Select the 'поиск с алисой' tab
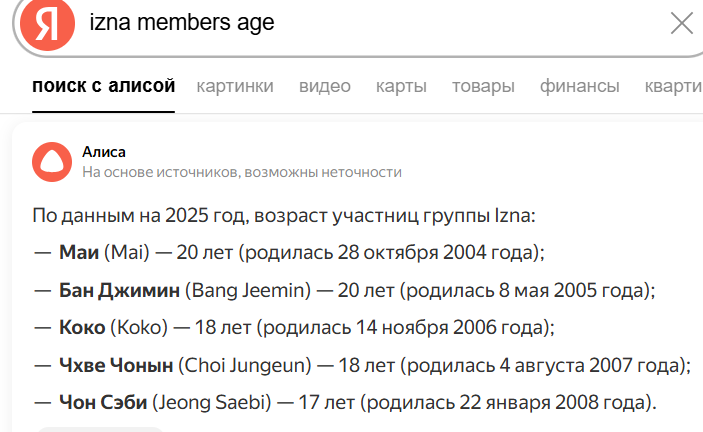The image size is (703, 432). tap(104, 86)
